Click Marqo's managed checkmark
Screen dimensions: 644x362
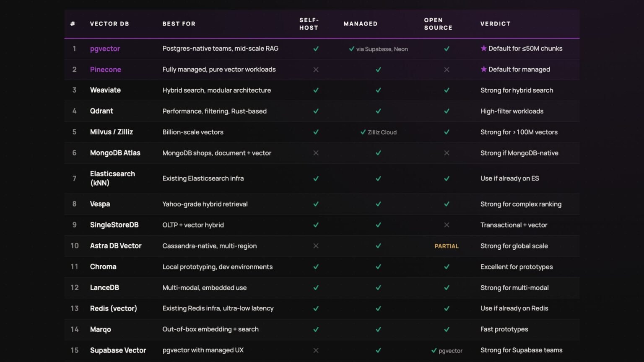tap(378, 329)
